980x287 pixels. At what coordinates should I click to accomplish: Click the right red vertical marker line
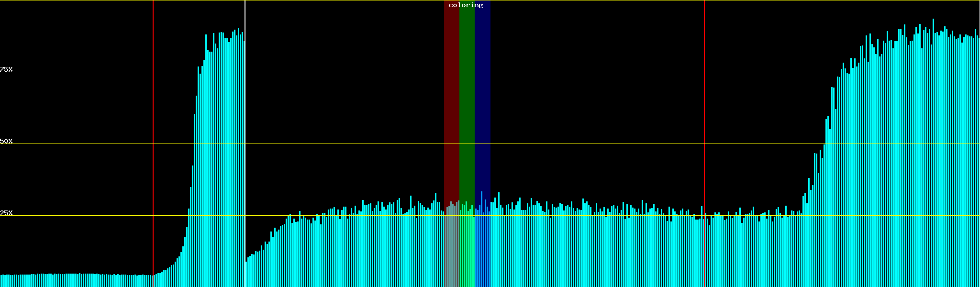tap(704, 120)
